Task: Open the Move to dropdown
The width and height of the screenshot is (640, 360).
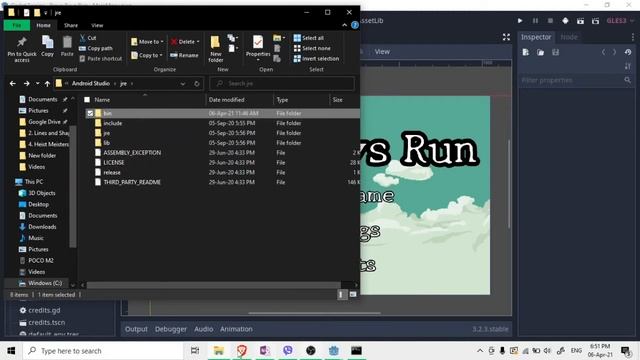Action: (x=147, y=42)
